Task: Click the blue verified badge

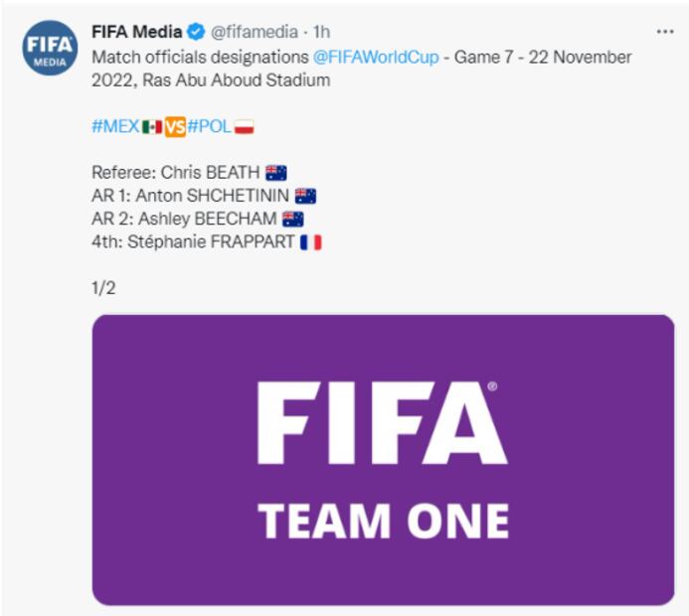Action: click(x=197, y=32)
